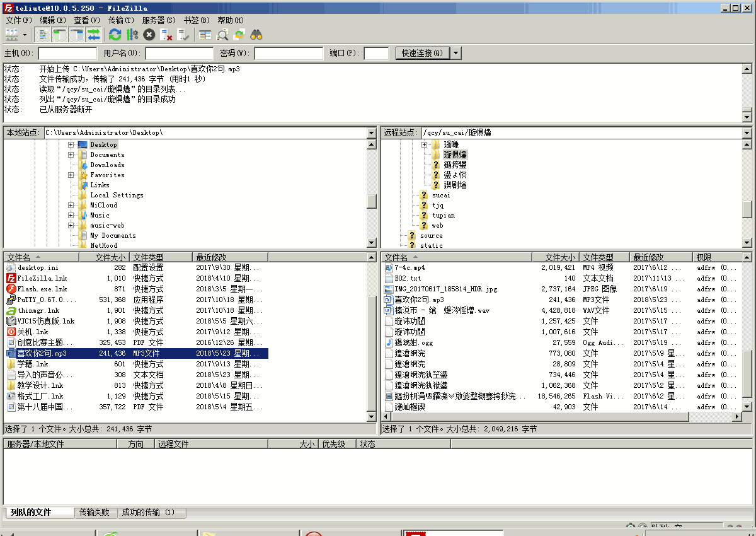Viewport: 756px width, 536px height.
Task: Open the 服务器(S) menu
Action: [159, 20]
